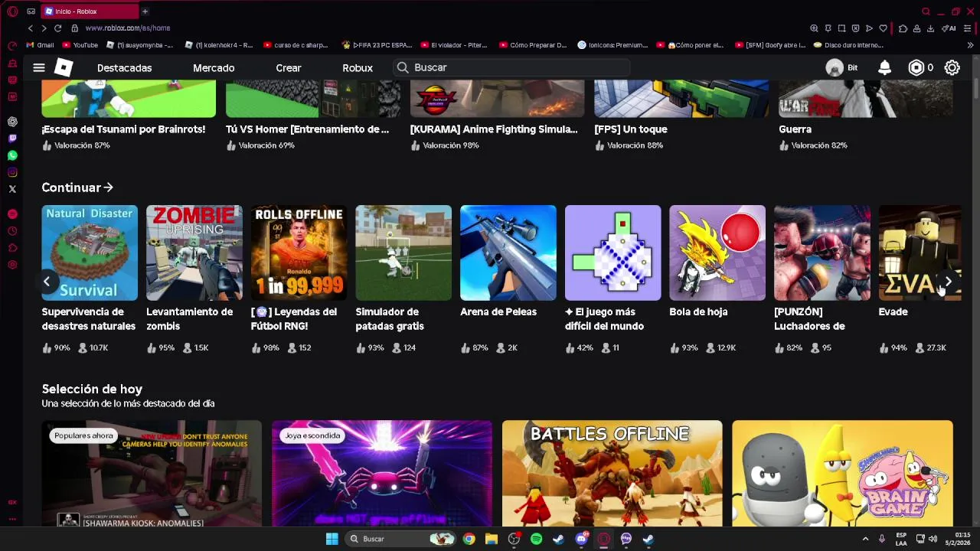Open the Bit profile avatar

835,67
